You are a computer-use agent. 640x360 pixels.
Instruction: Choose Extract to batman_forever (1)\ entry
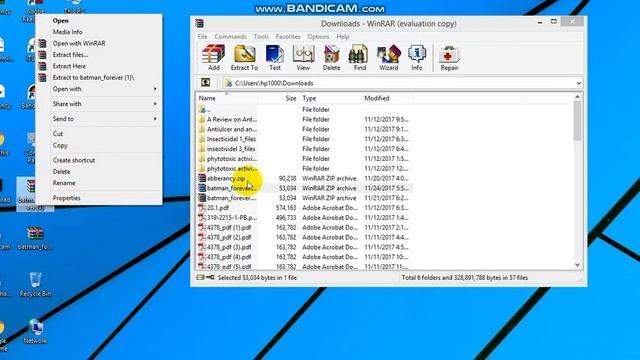point(99,78)
